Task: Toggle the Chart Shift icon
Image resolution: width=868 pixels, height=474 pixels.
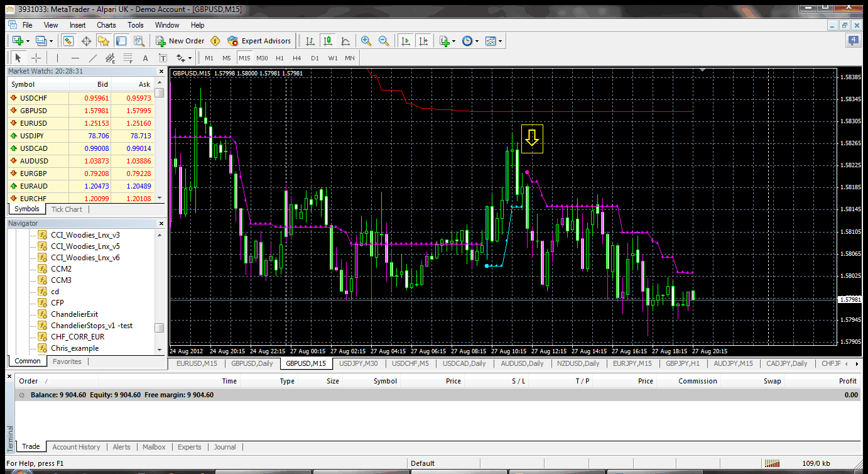Action: [423, 41]
